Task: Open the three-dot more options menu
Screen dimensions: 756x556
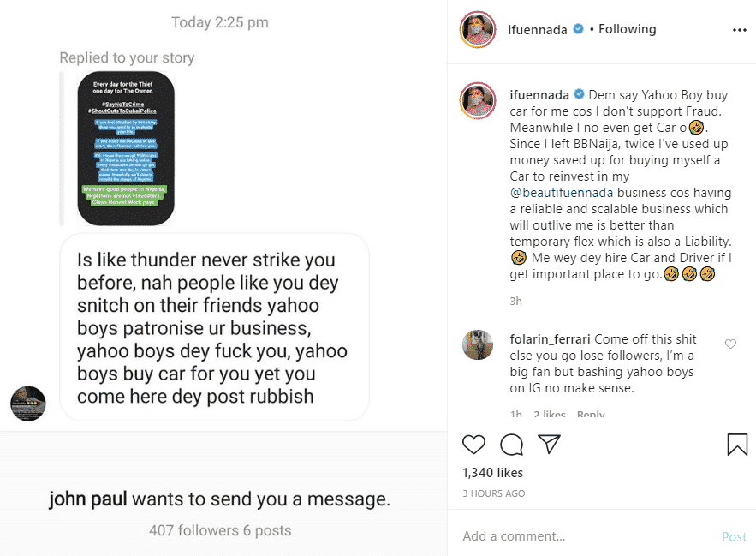Action: point(740,30)
